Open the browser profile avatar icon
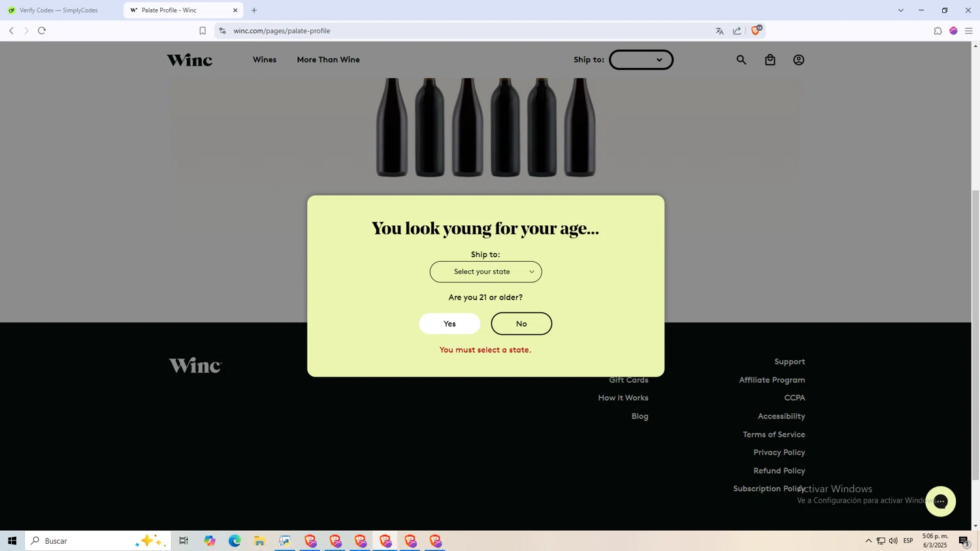 tap(953, 31)
